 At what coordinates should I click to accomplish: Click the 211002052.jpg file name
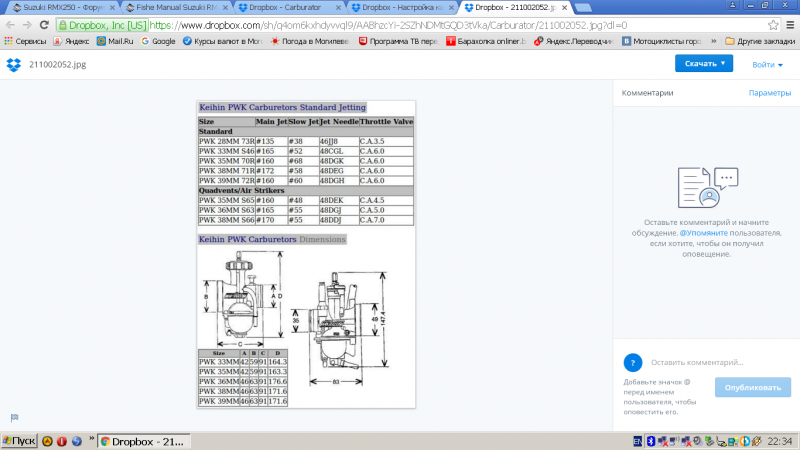[58, 65]
